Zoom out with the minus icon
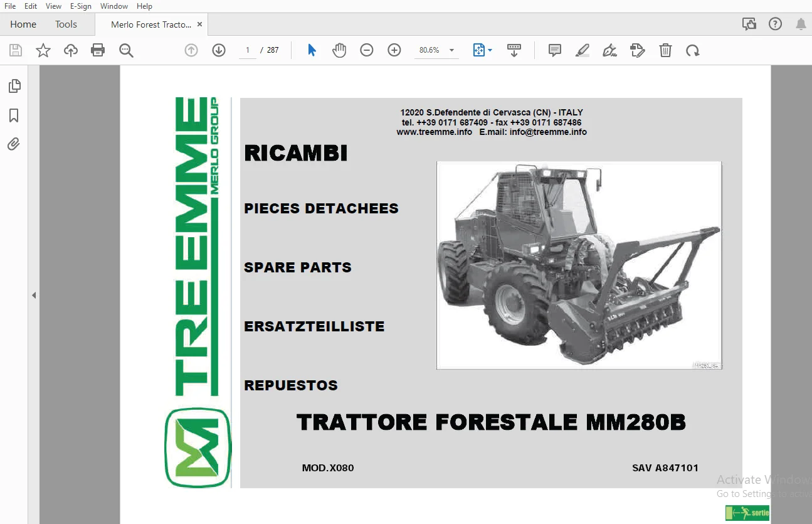 click(367, 50)
